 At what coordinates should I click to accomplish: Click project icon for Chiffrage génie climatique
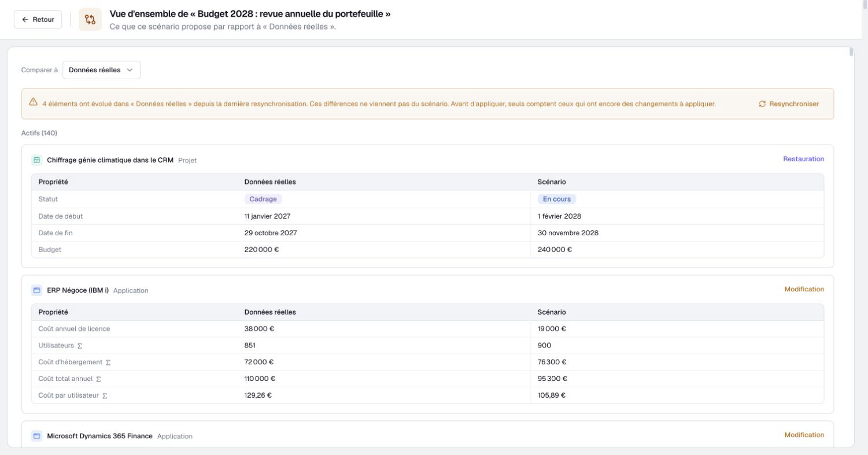point(37,160)
